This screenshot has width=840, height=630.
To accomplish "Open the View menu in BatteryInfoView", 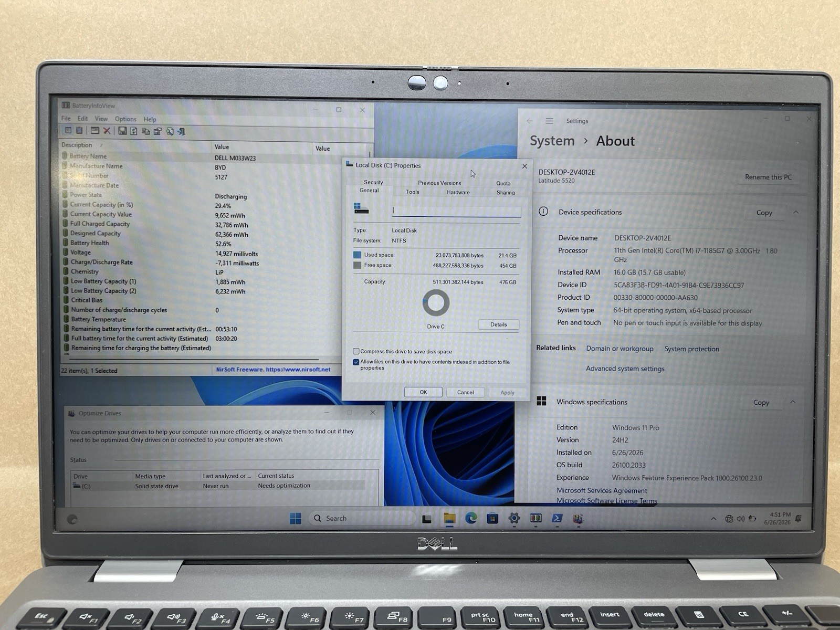I will [101, 119].
